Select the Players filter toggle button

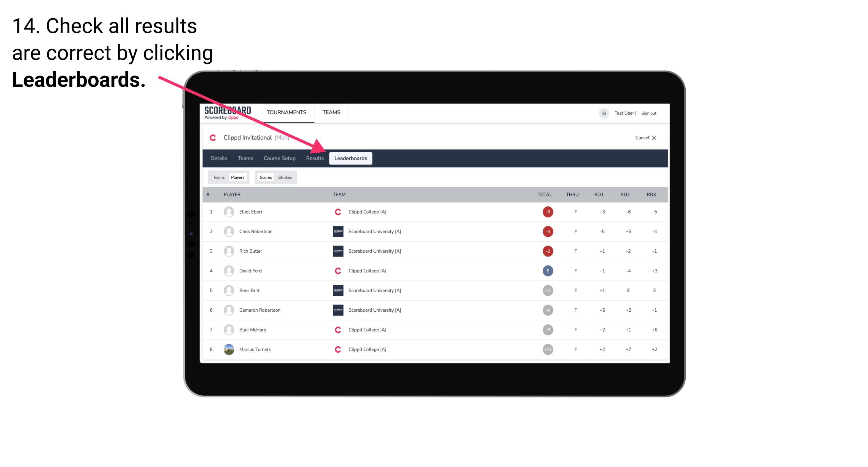point(238,177)
